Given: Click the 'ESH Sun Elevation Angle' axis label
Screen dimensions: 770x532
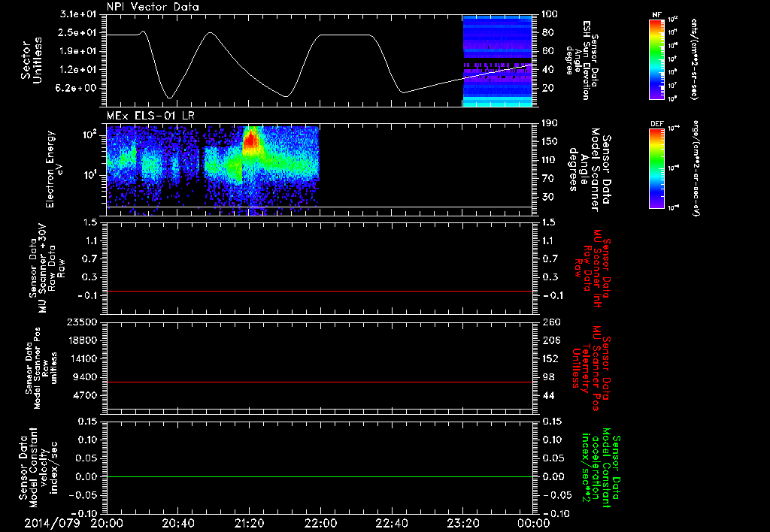Looking at the screenshot, I should point(582,60).
